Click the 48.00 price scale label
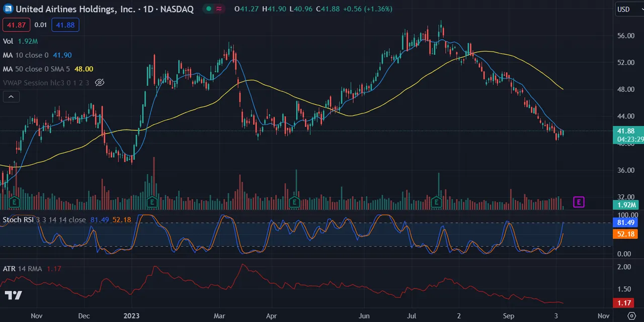644x322 pixels. (626, 90)
